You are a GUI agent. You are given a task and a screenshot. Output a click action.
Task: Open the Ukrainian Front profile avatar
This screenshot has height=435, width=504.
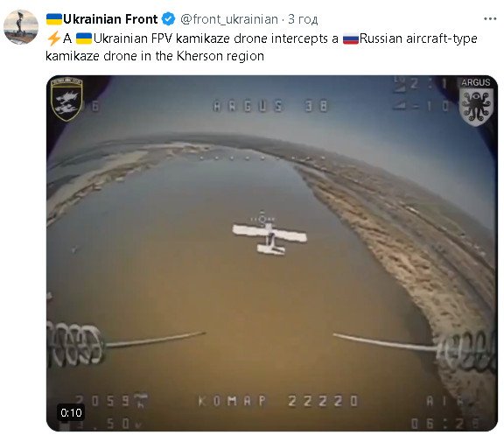pos(21,27)
